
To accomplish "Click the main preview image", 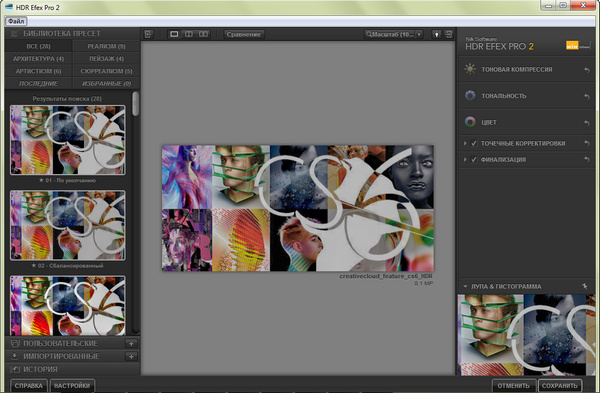I will tap(298, 208).
